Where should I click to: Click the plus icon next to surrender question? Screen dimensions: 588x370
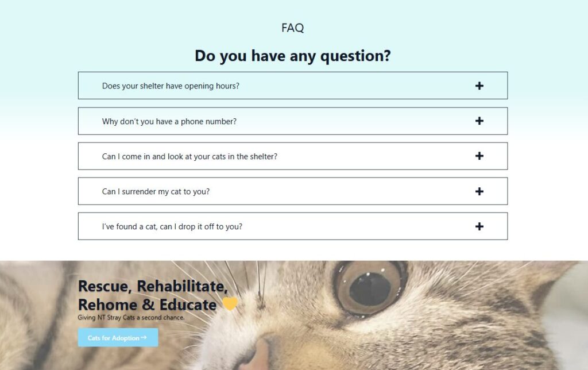pos(479,191)
